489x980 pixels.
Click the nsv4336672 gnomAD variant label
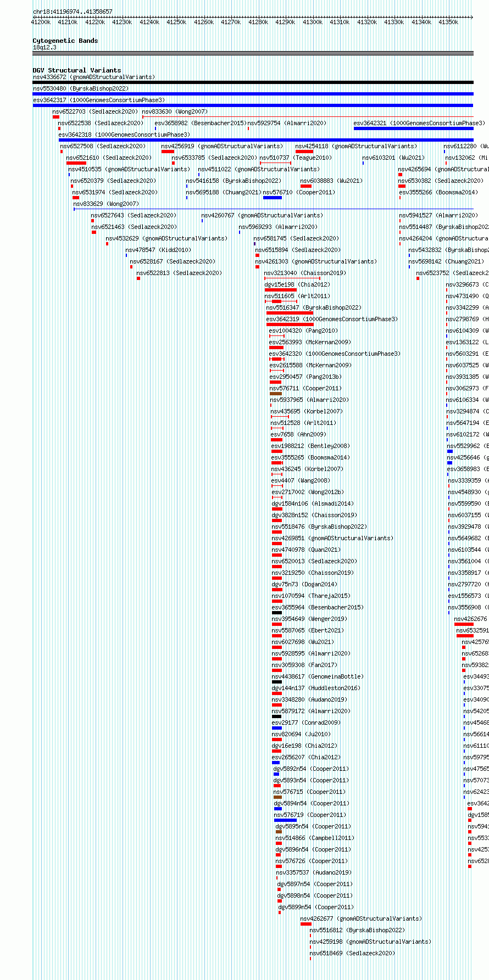[x=94, y=77]
